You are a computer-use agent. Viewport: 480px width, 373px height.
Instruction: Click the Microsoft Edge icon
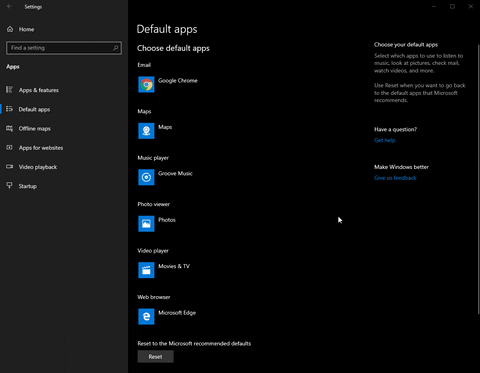pyautogui.click(x=146, y=316)
